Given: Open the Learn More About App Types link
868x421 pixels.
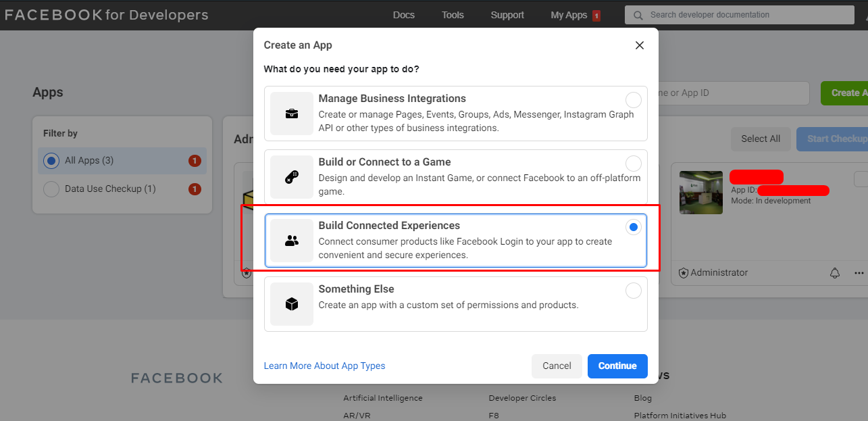Looking at the screenshot, I should (324, 366).
